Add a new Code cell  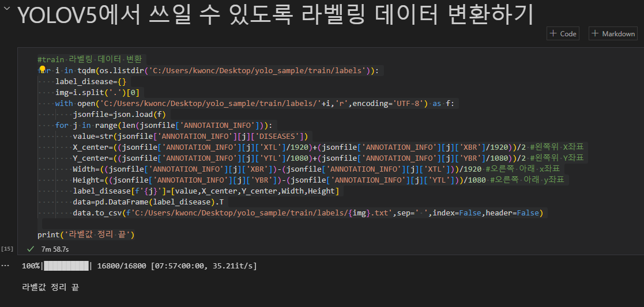pyautogui.click(x=563, y=33)
